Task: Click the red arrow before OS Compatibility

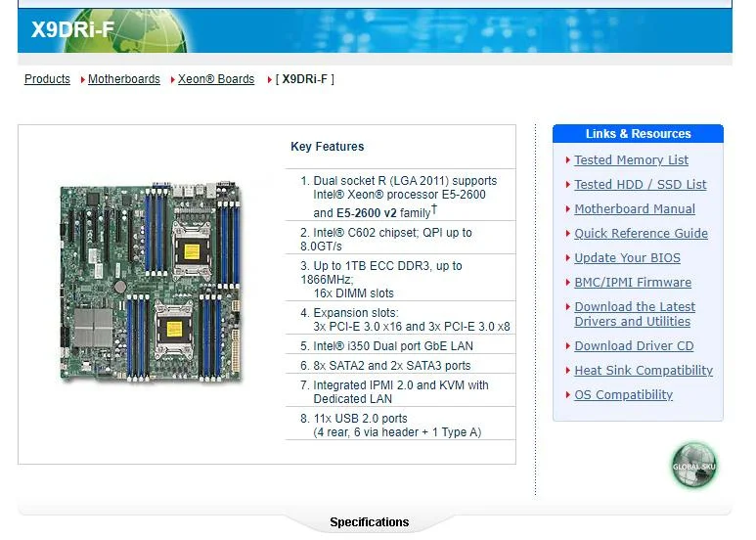Action: click(568, 395)
